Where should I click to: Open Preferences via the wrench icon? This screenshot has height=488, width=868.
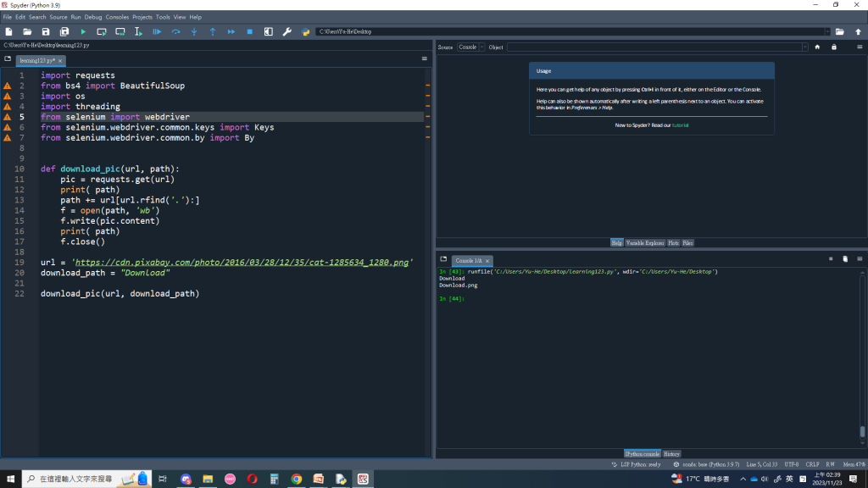click(x=287, y=31)
